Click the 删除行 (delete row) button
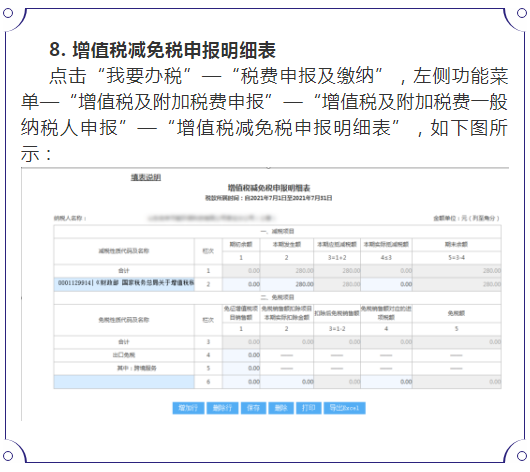530x472 pixels. click(x=222, y=408)
